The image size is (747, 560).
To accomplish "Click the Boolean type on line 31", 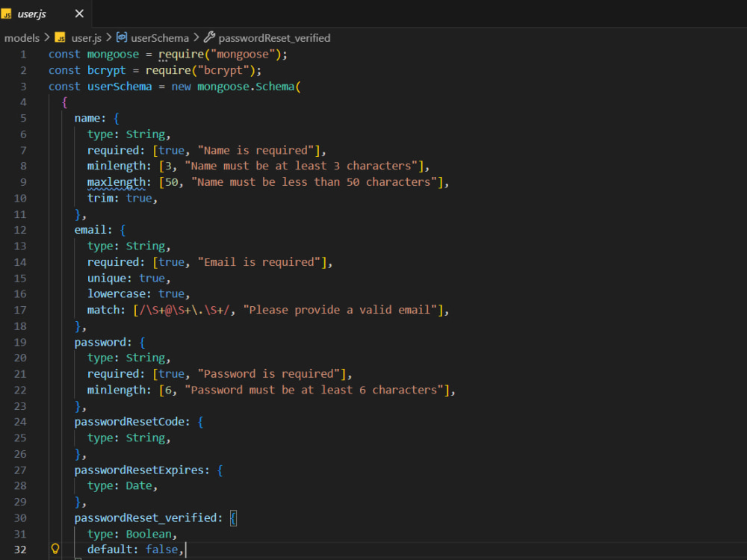I will 149,535.
